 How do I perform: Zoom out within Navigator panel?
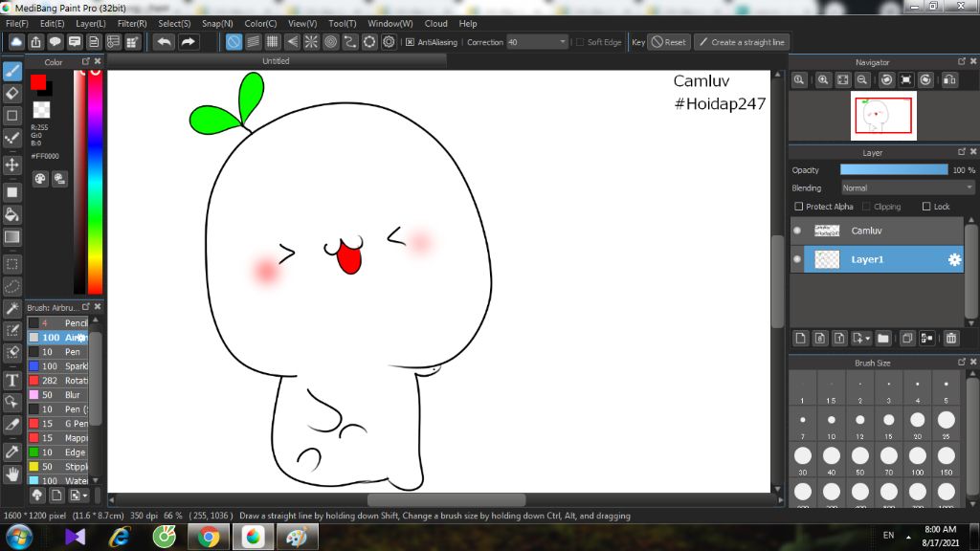(x=862, y=80)
